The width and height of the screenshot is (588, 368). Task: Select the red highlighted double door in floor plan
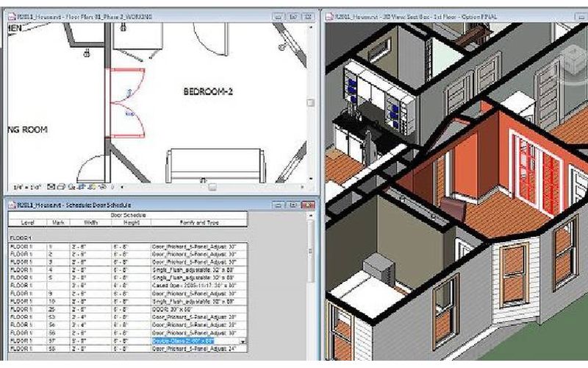(126, 103)
